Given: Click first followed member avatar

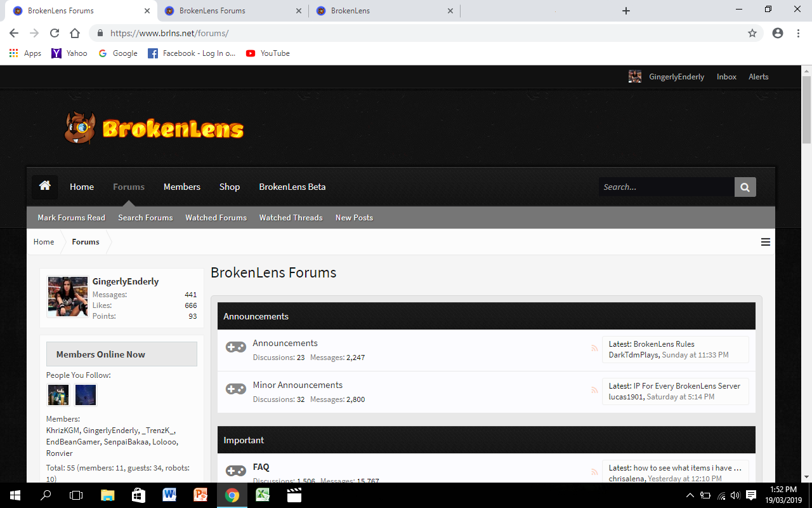Looking at the screenshot, I should 58,395.
